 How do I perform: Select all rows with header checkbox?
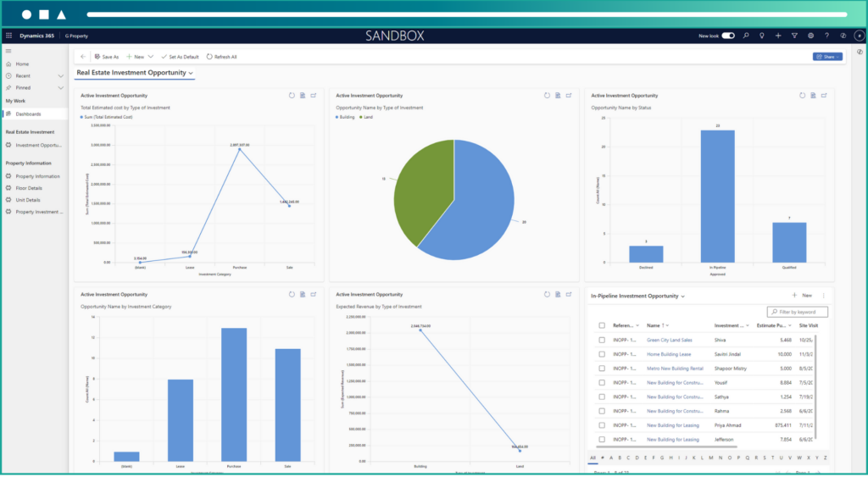pos(602,324)
